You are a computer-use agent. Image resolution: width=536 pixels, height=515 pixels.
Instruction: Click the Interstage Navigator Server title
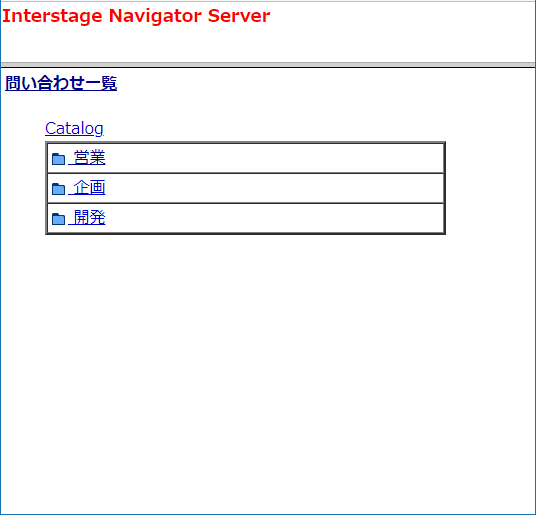[x=136, y=16]
